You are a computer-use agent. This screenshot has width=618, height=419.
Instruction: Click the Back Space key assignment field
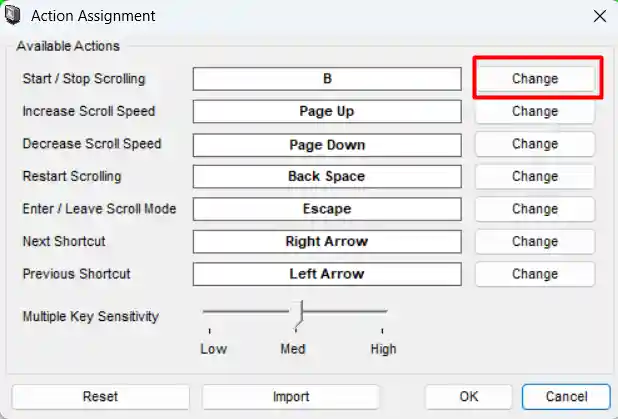click(x=327, y=177)
